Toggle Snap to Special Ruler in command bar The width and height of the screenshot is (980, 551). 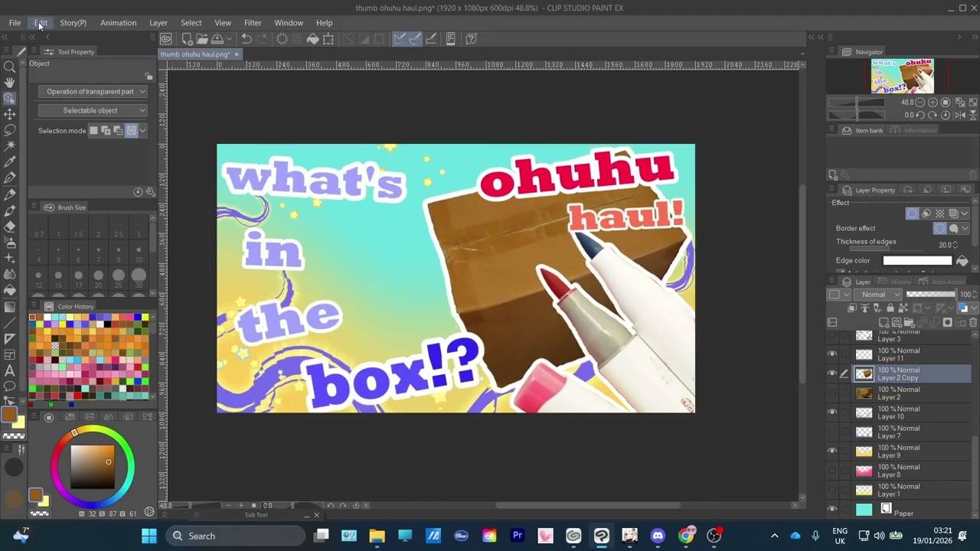[415, 39]
